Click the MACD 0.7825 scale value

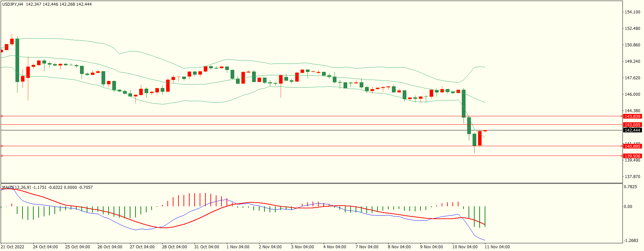click(630, 187)
